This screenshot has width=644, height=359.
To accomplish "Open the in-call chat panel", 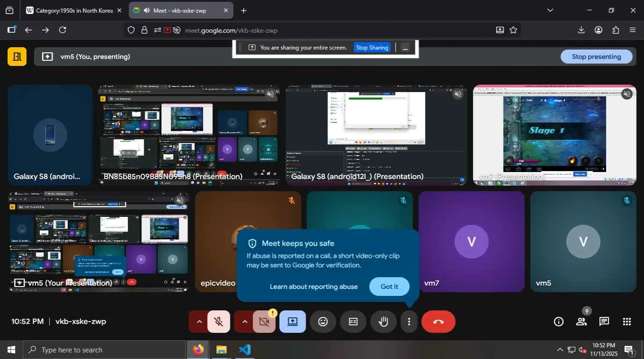I will point(604,322).
